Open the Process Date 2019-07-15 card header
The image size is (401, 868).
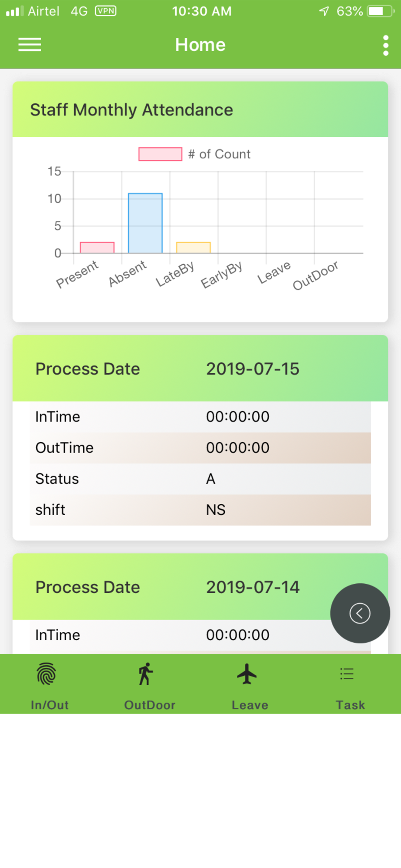tap(200, 368)
